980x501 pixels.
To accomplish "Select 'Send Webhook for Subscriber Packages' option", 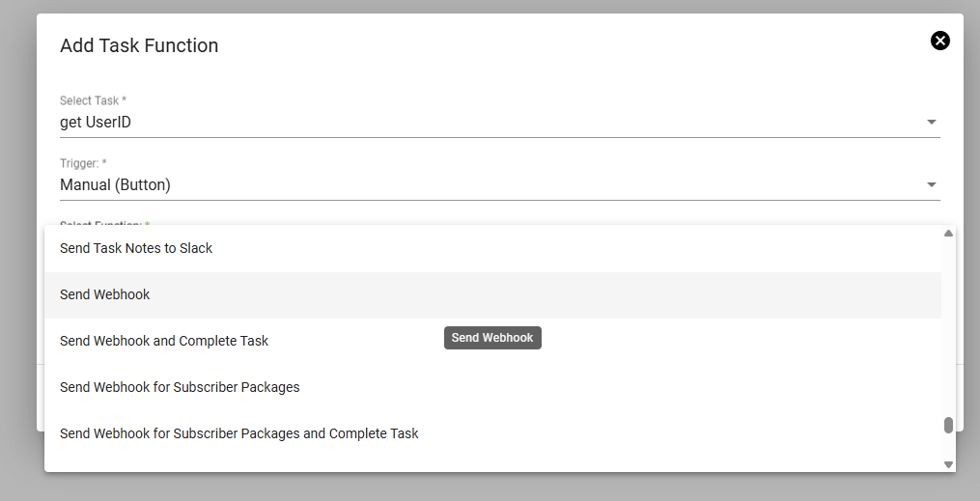I will pyautogui.click(x=492, y=387).
